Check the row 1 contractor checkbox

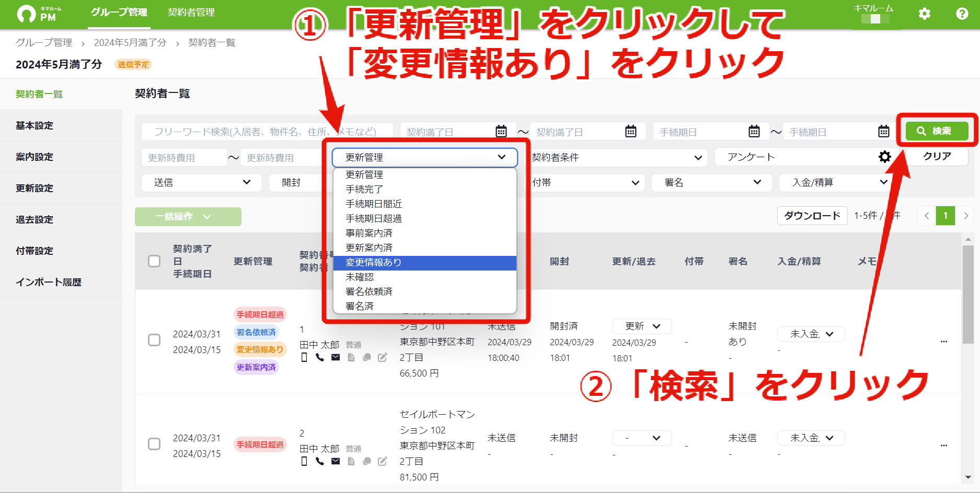click(x=154, y=340)
